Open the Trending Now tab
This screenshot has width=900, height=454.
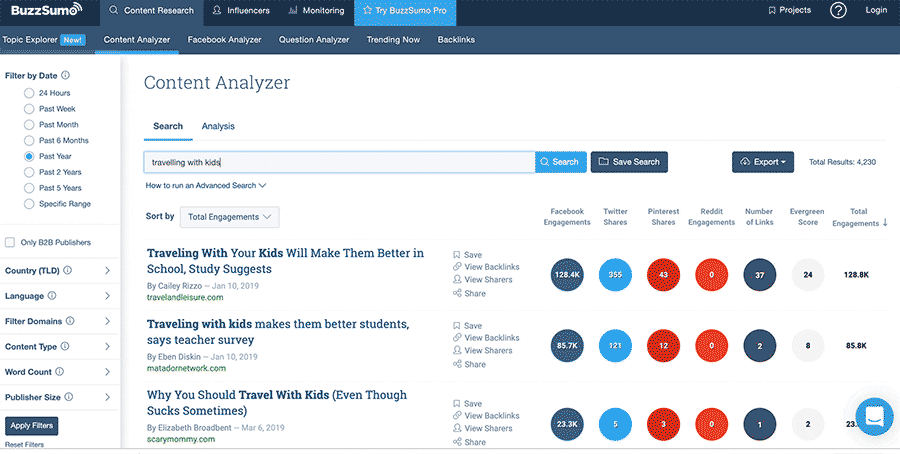coord(393,40)
